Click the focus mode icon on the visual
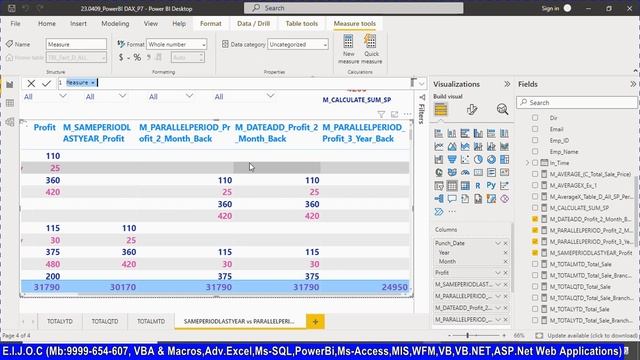The image size is (640, 360). (x=394, y=114)
